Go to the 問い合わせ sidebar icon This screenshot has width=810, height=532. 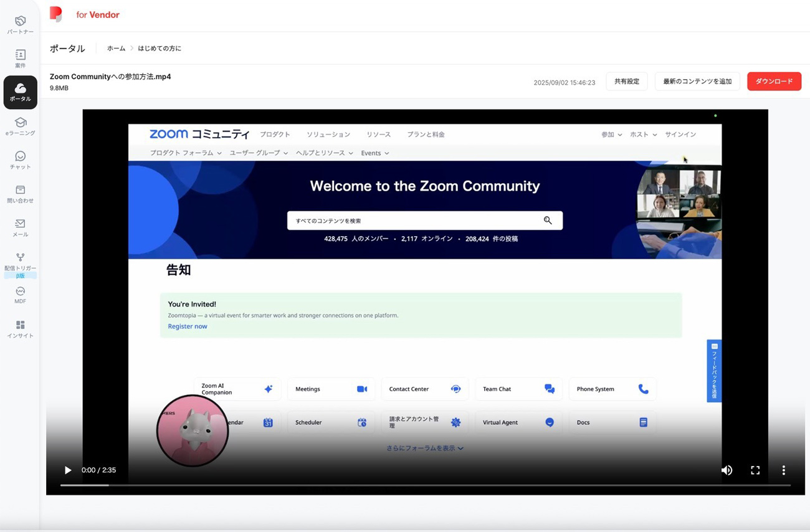pyautogui.click(x=20, y=194)
